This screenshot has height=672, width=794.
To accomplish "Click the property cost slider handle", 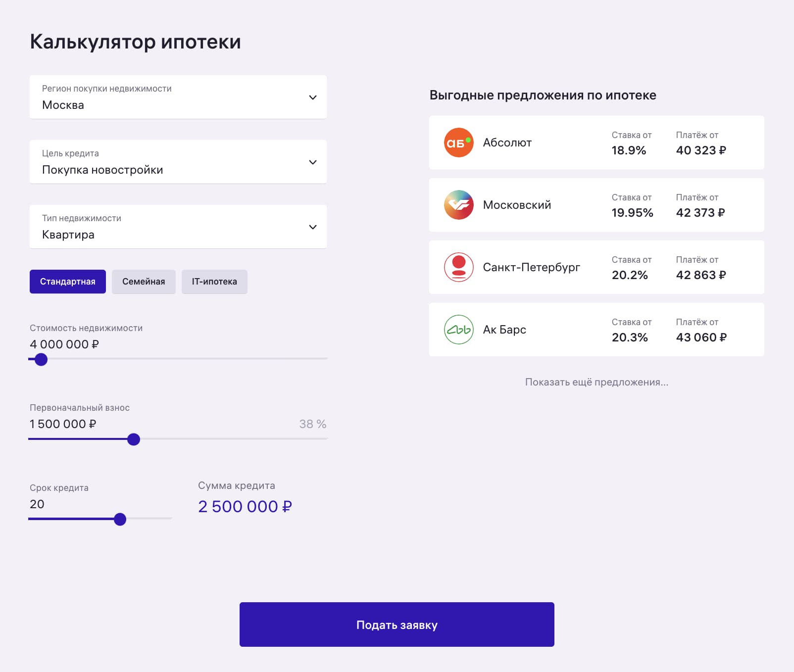I will point(41,359).
